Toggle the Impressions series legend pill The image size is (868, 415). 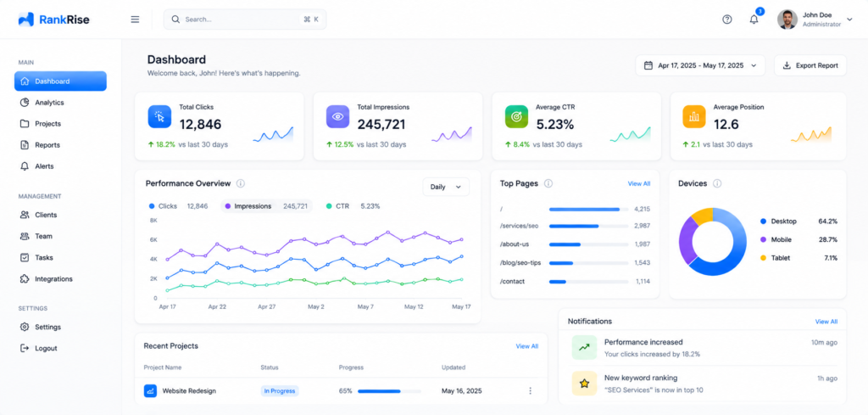(266, 206)
